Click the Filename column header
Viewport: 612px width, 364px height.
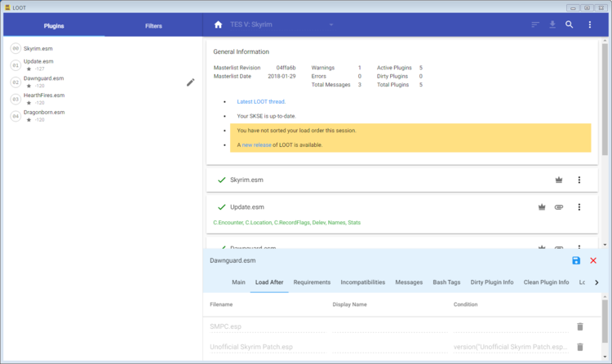pos(221,304)
